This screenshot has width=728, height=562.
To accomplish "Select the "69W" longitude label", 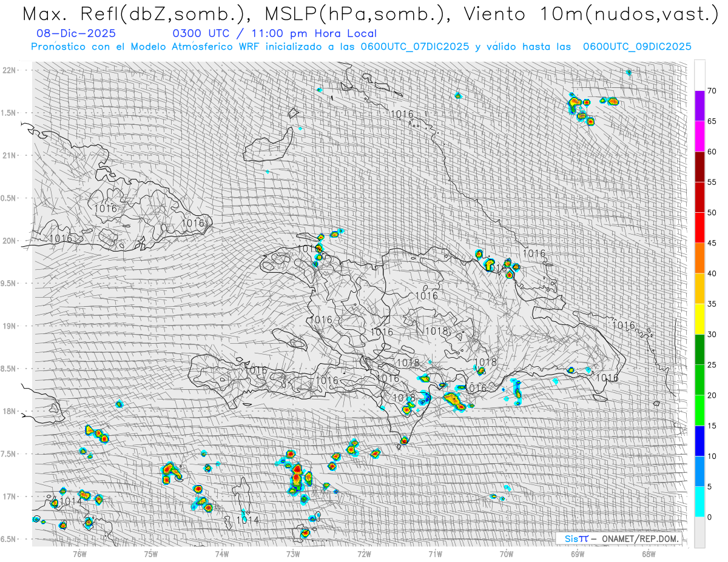I will tap(578, 554).
